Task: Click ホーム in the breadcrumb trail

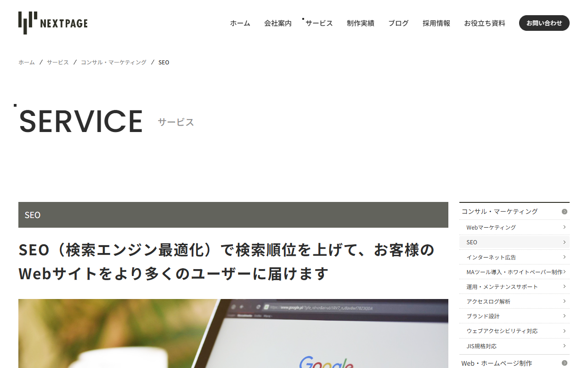Action: tap(26, 62)
